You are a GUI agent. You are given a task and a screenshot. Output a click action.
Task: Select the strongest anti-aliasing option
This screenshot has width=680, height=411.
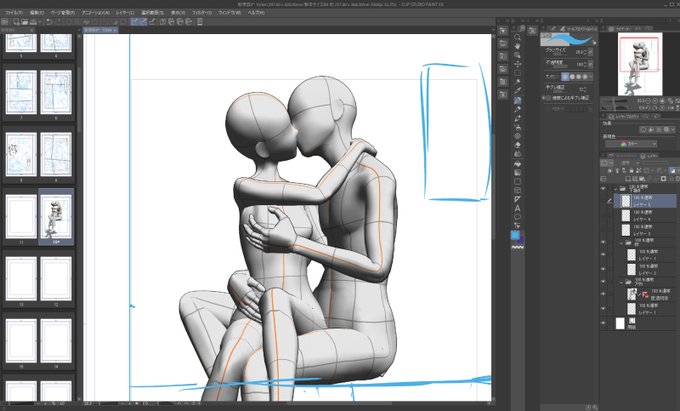click(585, 77)
